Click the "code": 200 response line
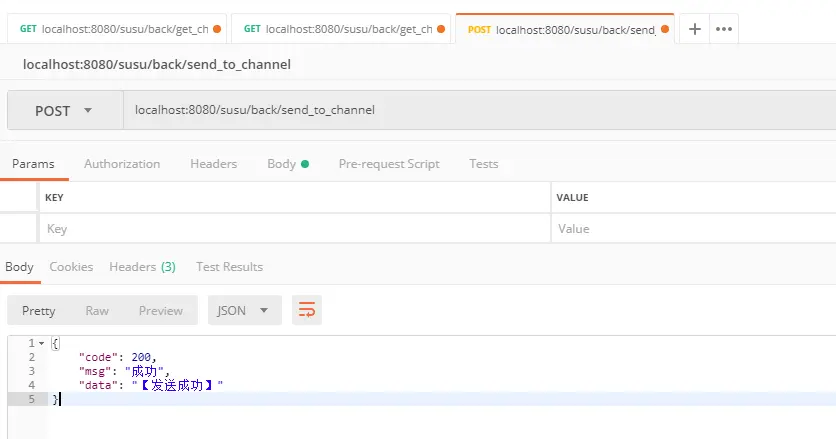 point(117,357)
